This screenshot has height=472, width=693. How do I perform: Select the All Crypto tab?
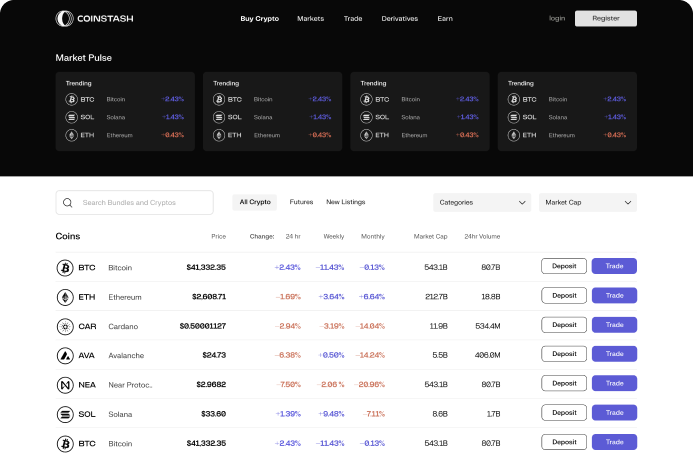[255, 202]
